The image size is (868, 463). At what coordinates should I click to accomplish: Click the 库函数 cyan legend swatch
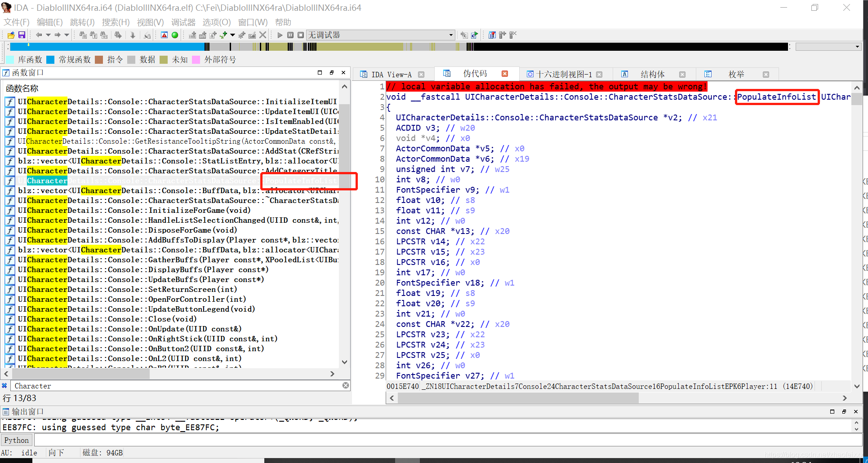(9, 60)
